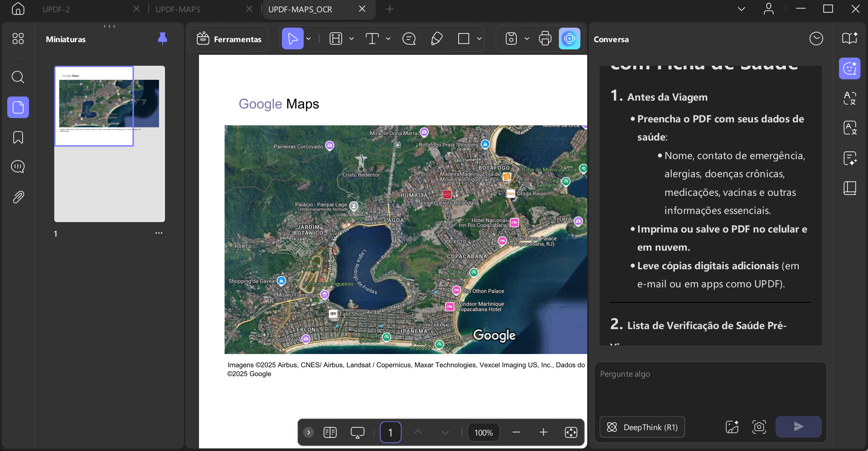Viewport: 868px width, 451px height.
Task: Open the Search panel in sidebar
Action: [18, 77]
